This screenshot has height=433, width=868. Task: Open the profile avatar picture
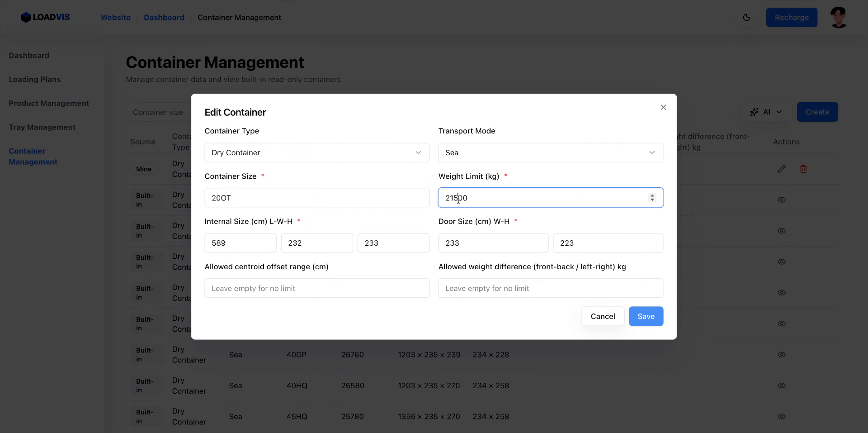pos(839,17)
